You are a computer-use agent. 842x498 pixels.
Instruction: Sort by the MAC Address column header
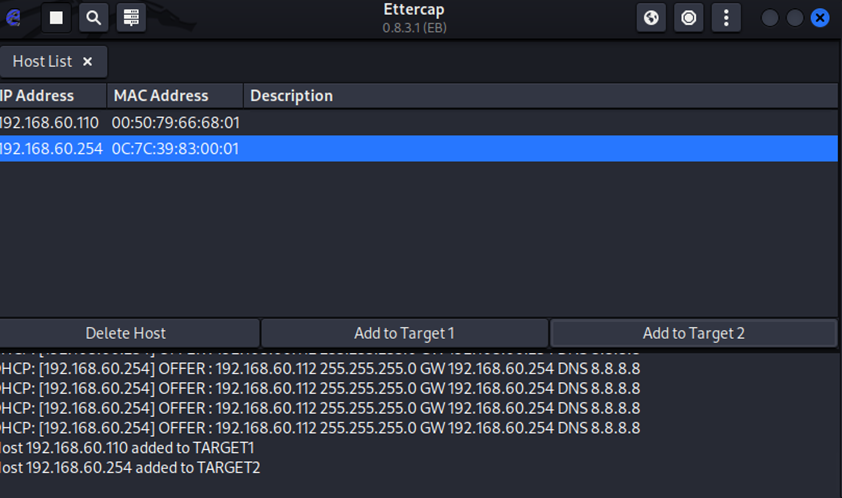175,96
